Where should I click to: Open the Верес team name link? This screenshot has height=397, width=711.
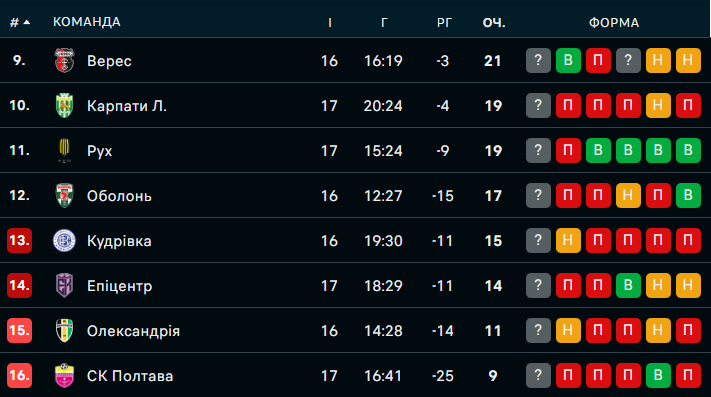[x=109, y=61]
